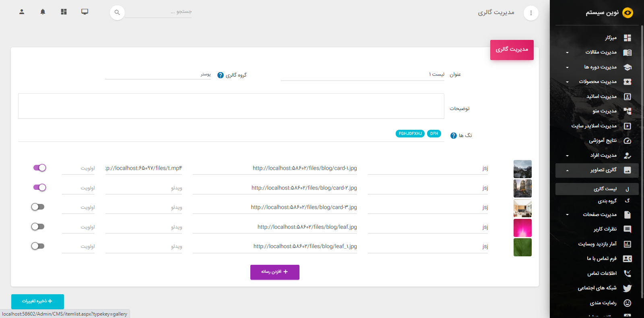
Task: Click the مدیریت گالری pink header badge
Action: 512,50
